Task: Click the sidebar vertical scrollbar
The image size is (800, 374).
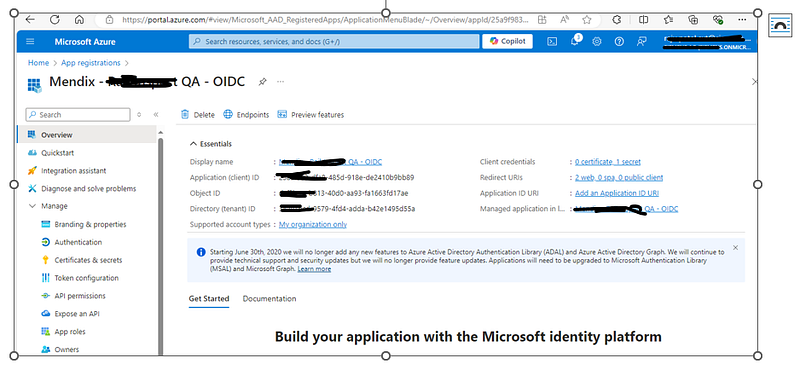Action: [161, 245]
